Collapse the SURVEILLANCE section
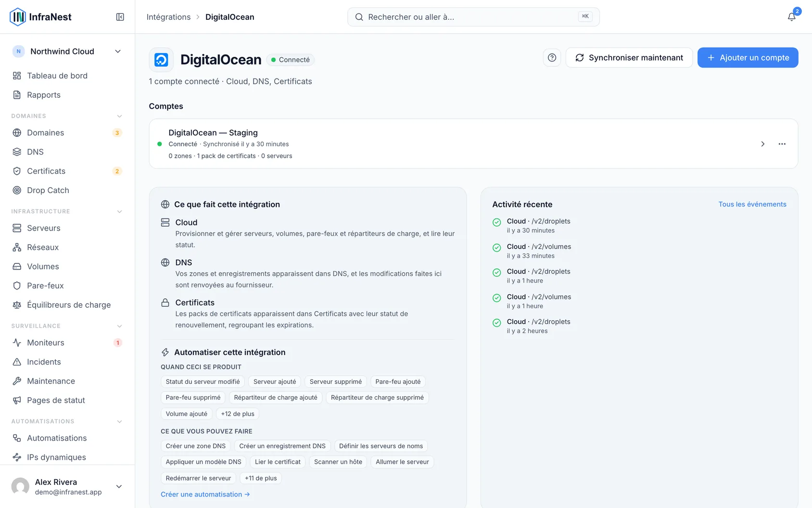This screenshot has height=508, width=812. click(x=119, y=326)
